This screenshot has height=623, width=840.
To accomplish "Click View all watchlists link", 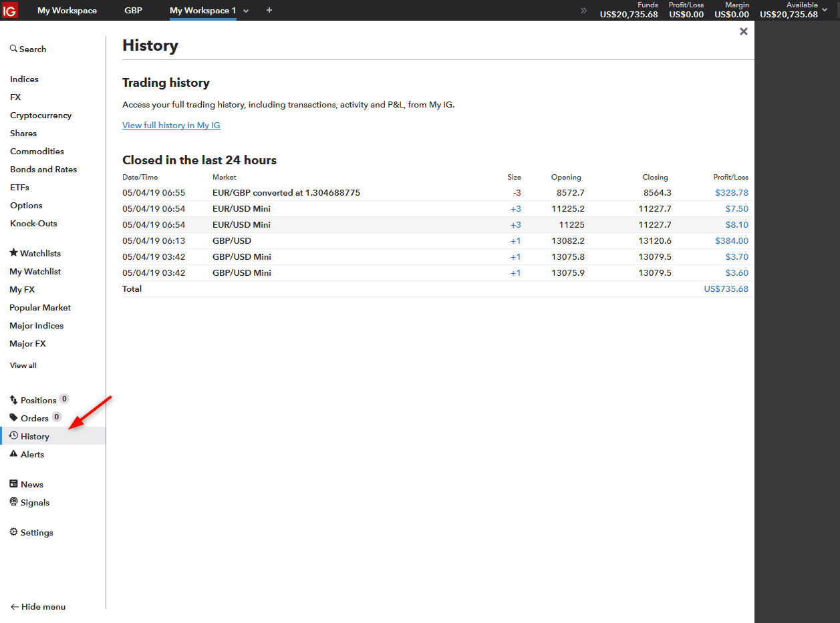I will click(x=23, y=365).
